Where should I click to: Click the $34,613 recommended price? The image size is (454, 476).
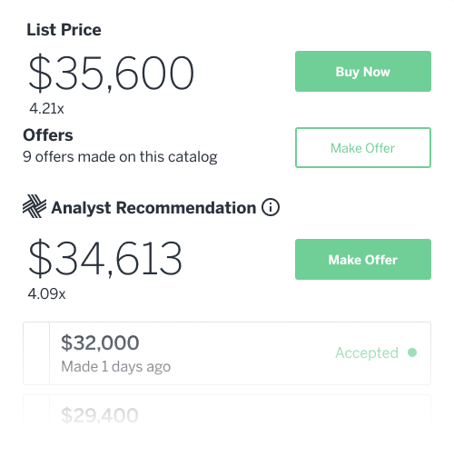pyautogui.click(x=105, y=258)
